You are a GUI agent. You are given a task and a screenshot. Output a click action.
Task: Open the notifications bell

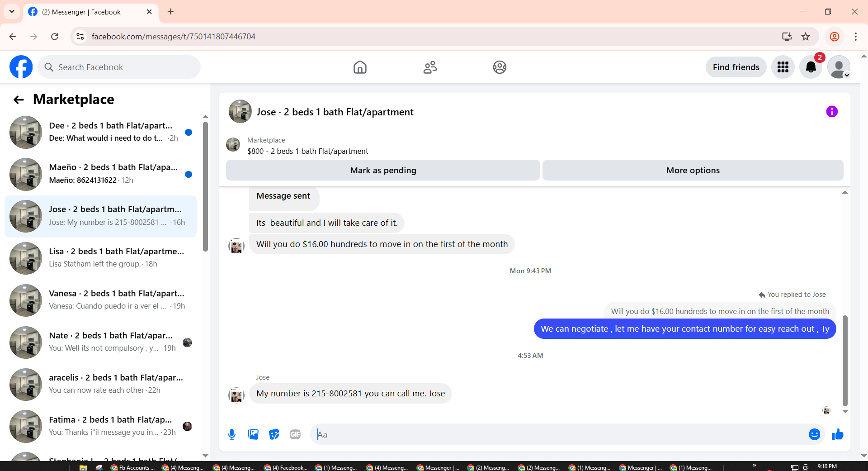click(x=811, y=67)
